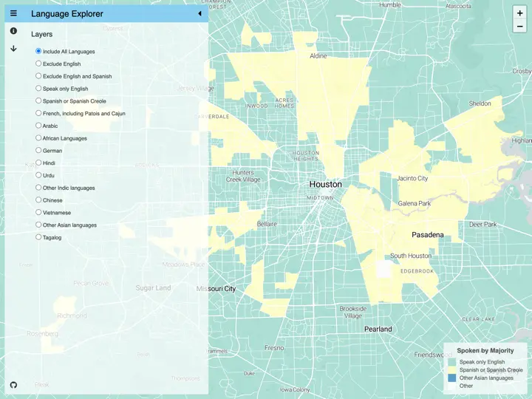Click the Speak only English legend swatch
532x399 pixels.
coord(451,362)
